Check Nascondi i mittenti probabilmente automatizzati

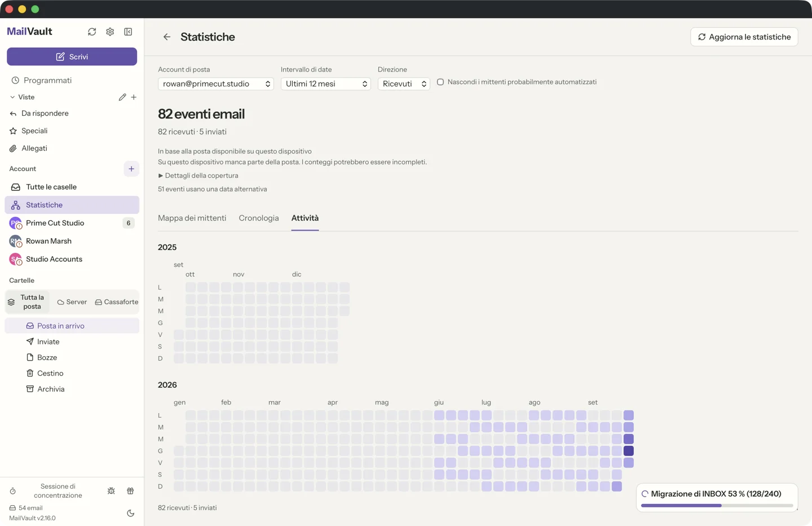440,82
